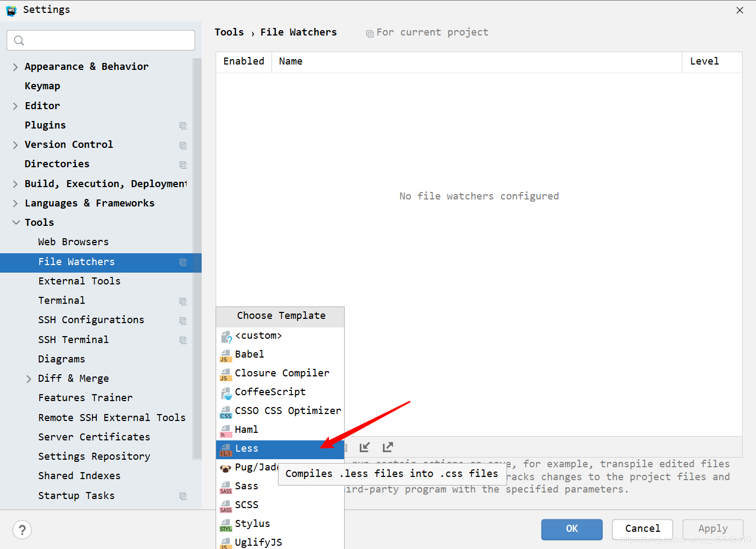Click project-level icon beside Directories
The image size is (756, 549).
coord(183,165)
